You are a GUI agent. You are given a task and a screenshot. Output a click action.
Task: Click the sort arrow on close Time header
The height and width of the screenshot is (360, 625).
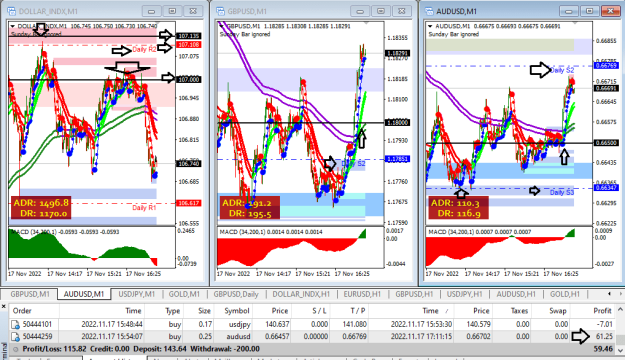tap(446, 311)
